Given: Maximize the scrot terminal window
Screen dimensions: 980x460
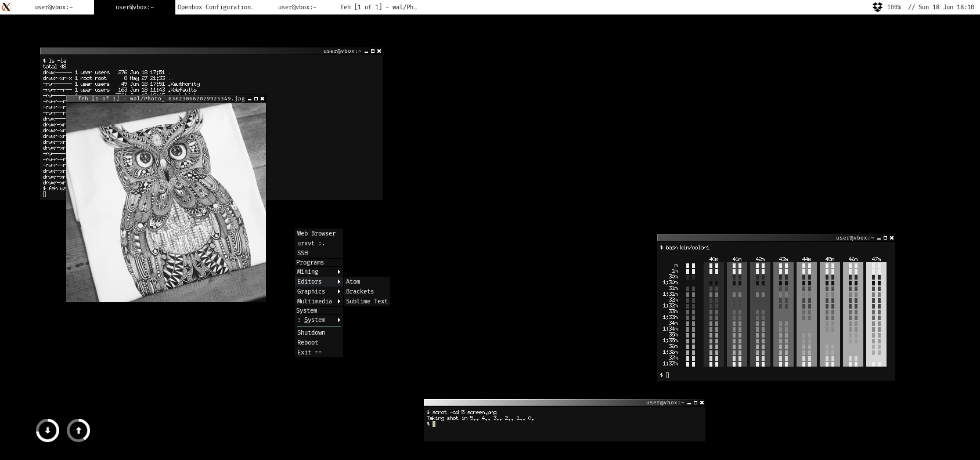Looking at the screenshot, I should pos(696,403).
